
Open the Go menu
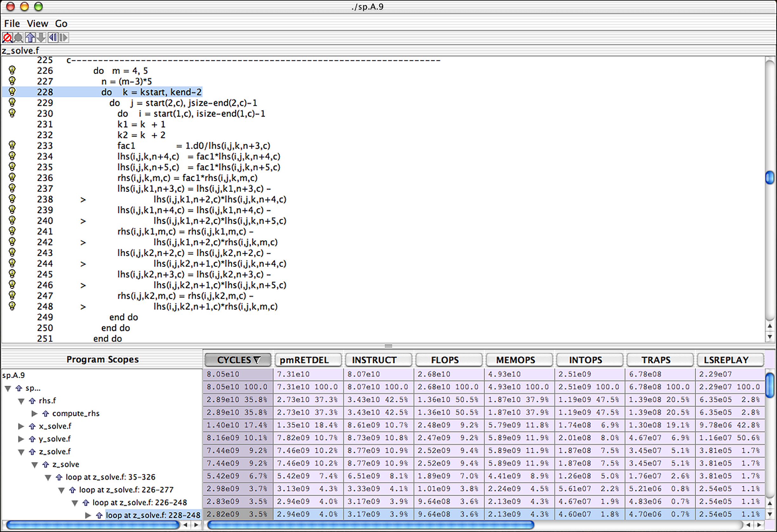tap(61, 23)
